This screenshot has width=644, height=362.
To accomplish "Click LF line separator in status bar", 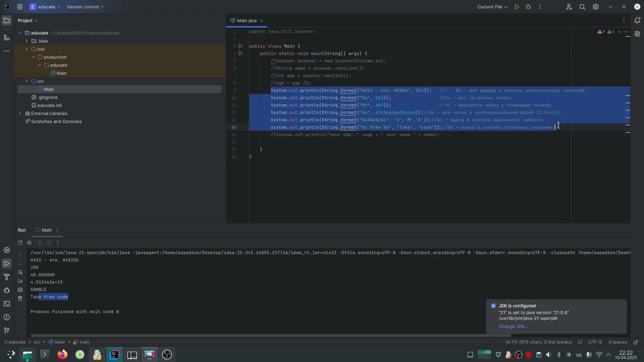I will pyautogui.click(x=580, y=342).
